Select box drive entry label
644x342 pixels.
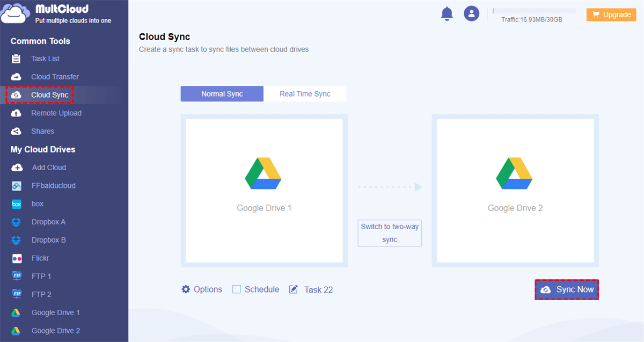click(38, 204)
